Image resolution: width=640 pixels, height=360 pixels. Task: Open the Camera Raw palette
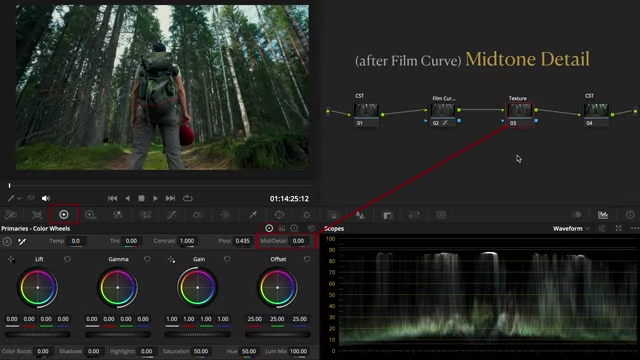pos(11,215)
